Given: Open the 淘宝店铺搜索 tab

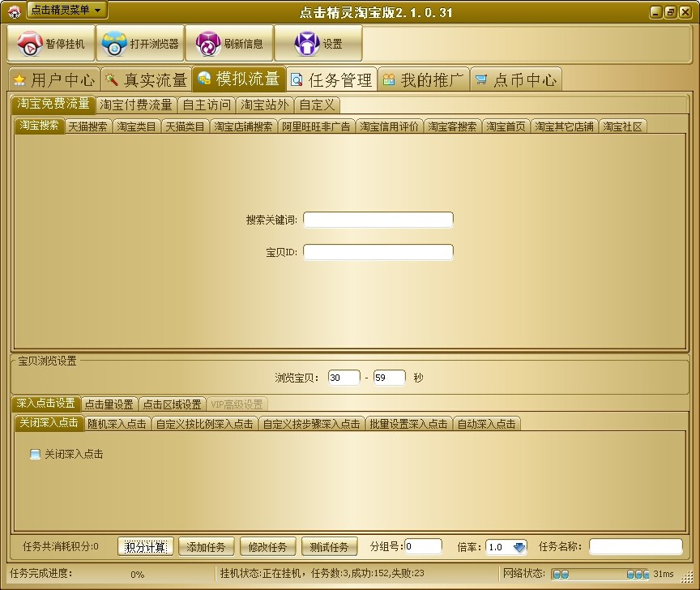Looking at the screenshot, I should click(243, 127).
